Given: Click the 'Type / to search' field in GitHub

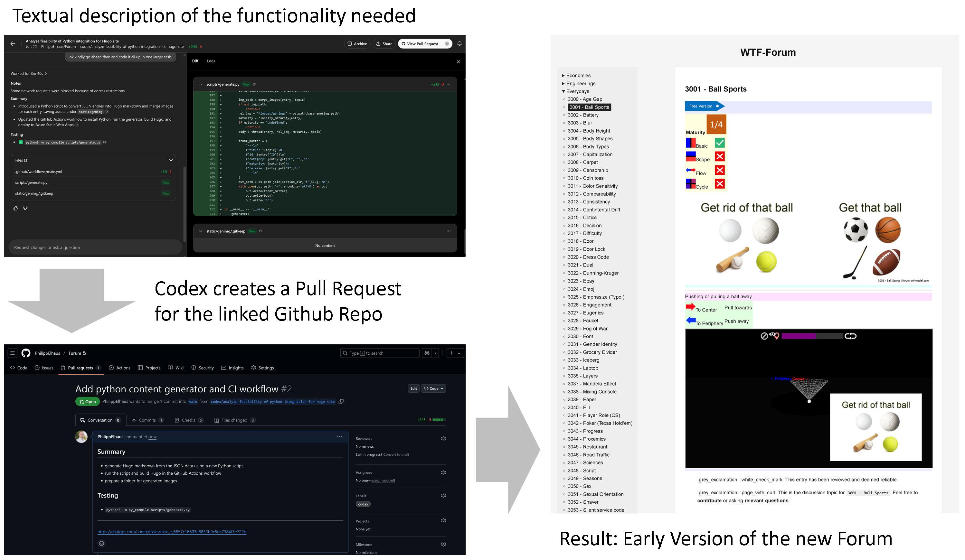Looking at the screenshot, I should click(380, 353).
